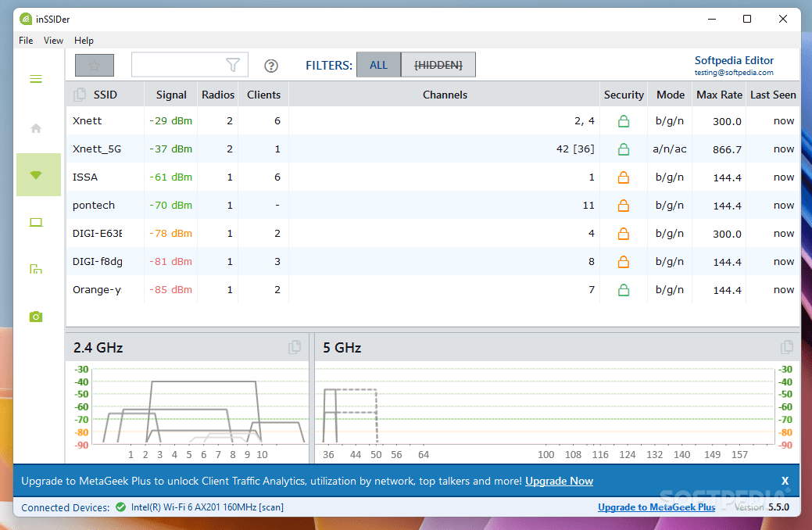Click the 2.4 GHz panel title
Screen dimensions: 812x530
(x=98, y=348)
